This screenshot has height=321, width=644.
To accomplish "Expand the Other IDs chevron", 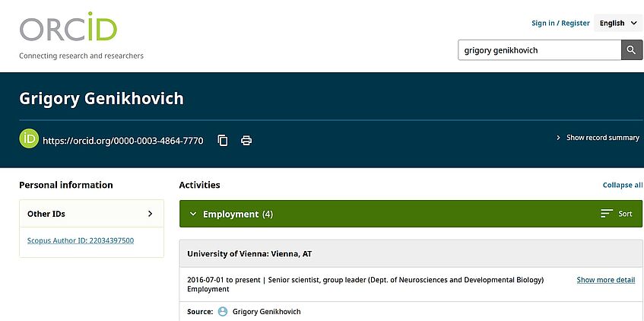I will click(150, 214).
